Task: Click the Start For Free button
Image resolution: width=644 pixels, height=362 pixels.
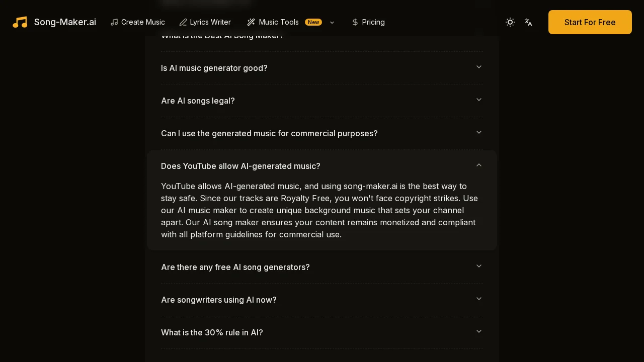Action: pos(590,22)
